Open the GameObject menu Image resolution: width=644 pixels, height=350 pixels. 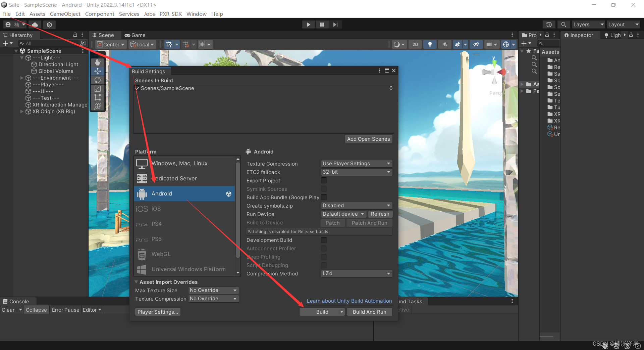coord(65,14)
